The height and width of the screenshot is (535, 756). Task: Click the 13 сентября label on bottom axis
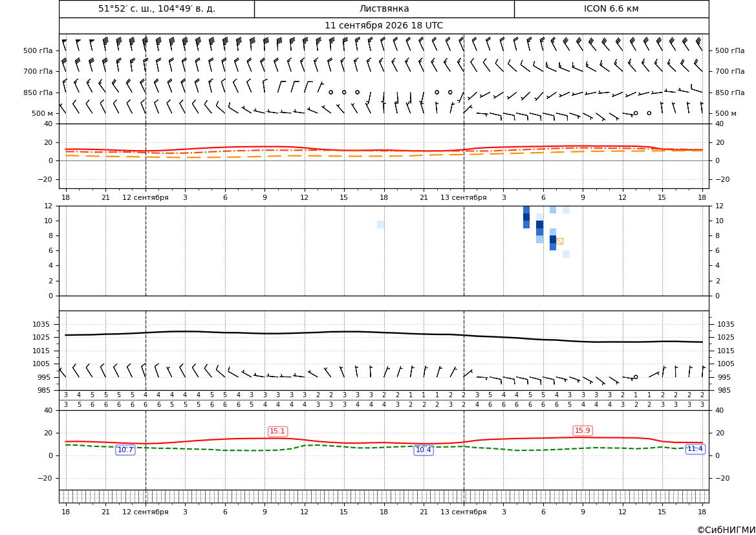pos(464,512)
